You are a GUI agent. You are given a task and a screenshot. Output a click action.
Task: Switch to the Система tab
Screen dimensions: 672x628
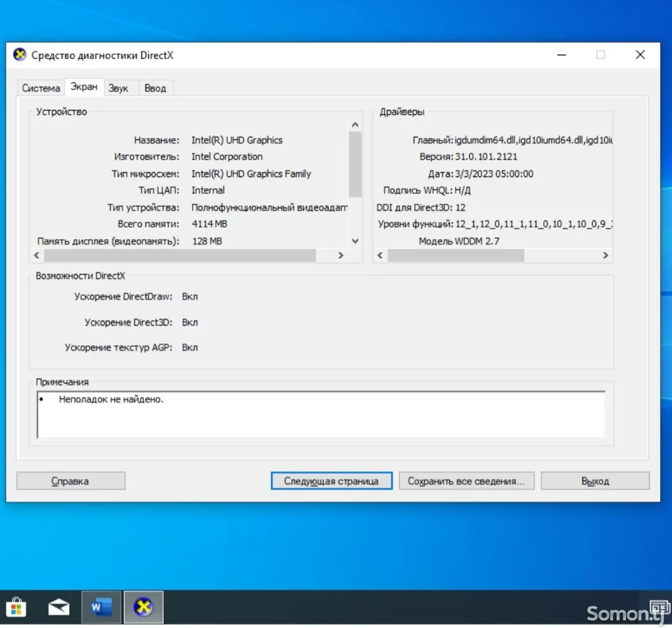[x=41, y=88]
